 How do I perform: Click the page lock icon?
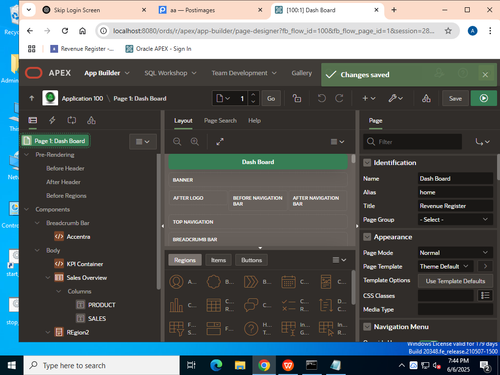coord(297,98)
